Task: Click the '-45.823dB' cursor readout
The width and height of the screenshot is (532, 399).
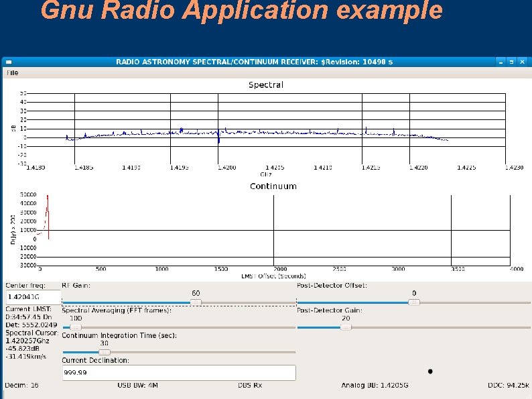Action: [22, 349]
